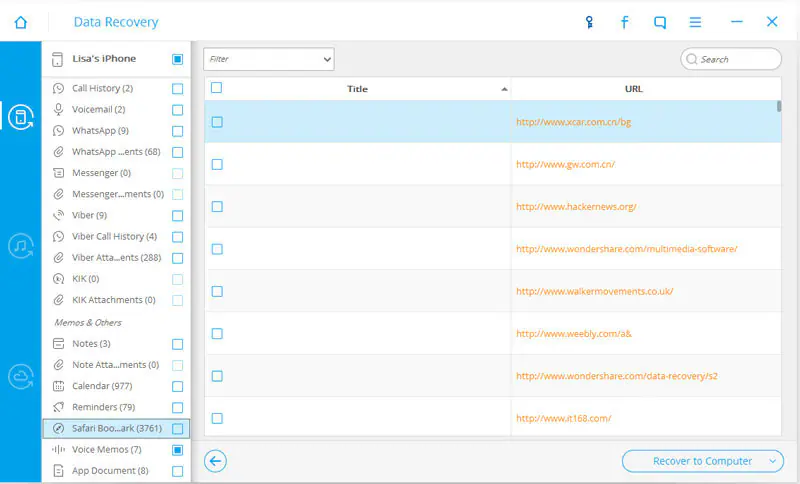Sort by Title column arrow
The width and height of the screenshot is (800, 484).
coord(504,89)
